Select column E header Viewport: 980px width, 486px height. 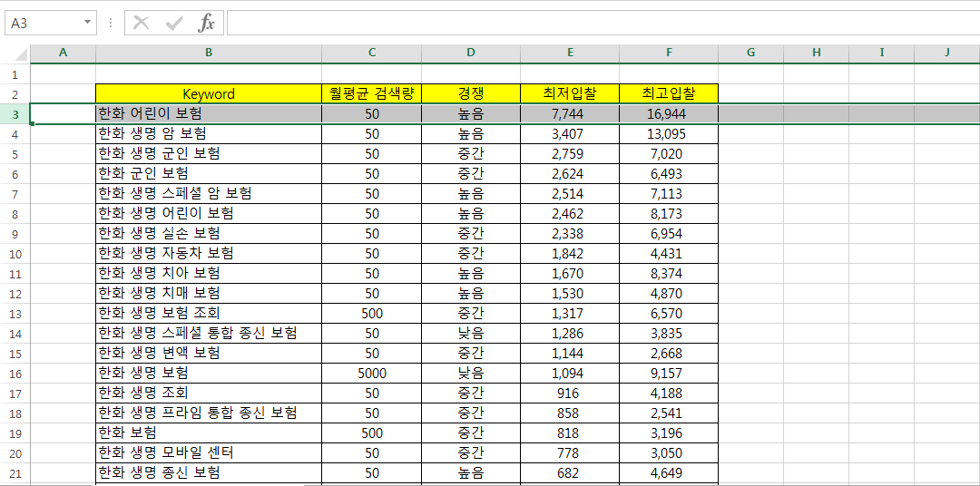click(570, 53)
